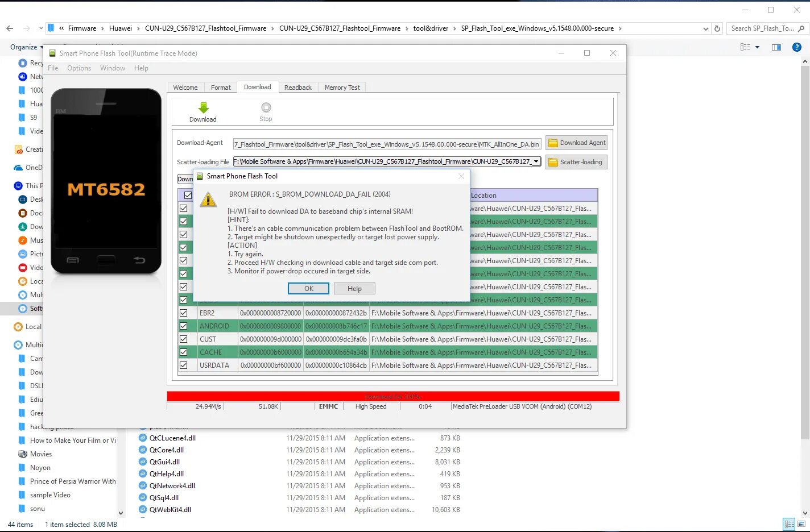Click the QtSql4.dll file icon

click(143, 497)
